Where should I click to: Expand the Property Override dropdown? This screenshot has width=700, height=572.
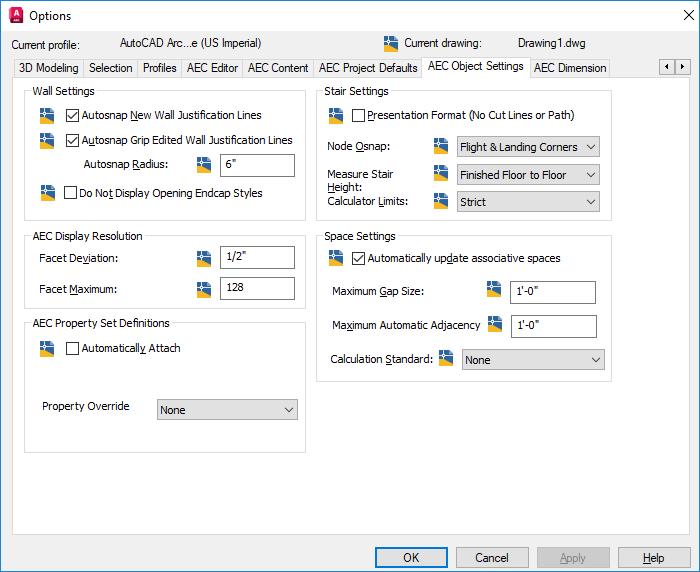tap(227, 410)
